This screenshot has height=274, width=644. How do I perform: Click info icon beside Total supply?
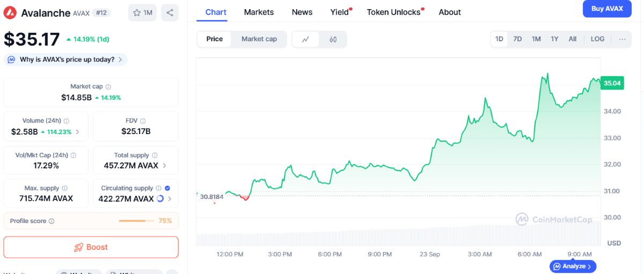154,155
